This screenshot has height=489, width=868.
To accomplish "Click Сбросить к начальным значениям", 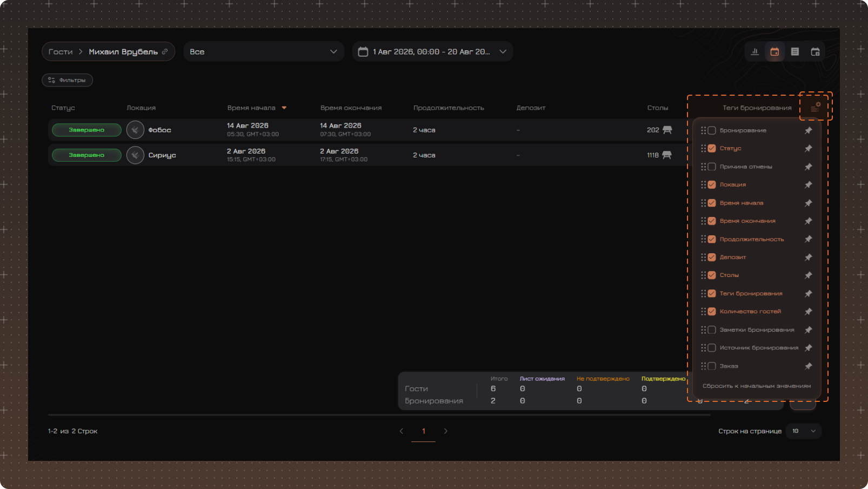I will 757,386.
